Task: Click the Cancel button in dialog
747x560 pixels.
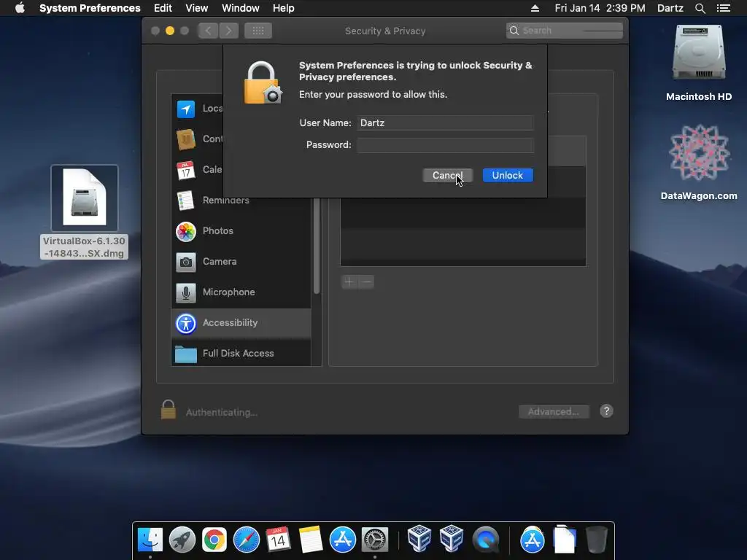Action: coord(447,175)
